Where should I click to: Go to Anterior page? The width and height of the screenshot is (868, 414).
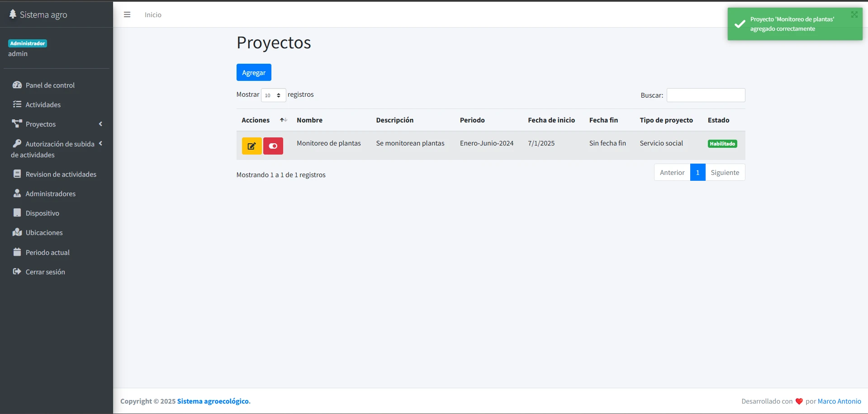pyautogui.click(x=672, y=172)
